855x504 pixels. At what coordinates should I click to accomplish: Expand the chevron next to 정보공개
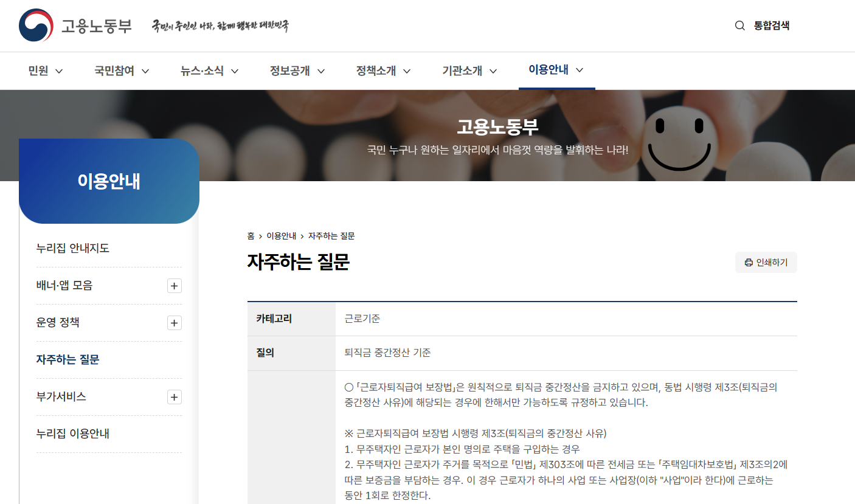pos(320,71)
